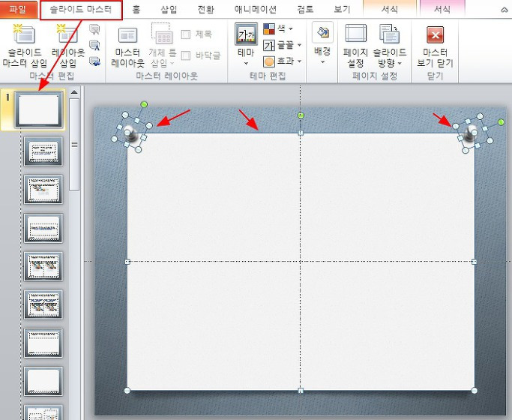Select the second layout thumbnail under the master
This screenshot has width=512, height=420.
point(43,190)
